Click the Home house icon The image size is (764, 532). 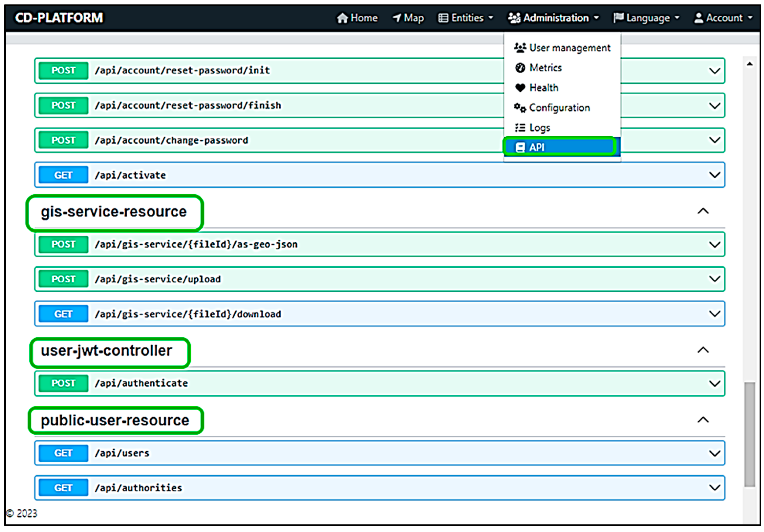click(342, 18)
